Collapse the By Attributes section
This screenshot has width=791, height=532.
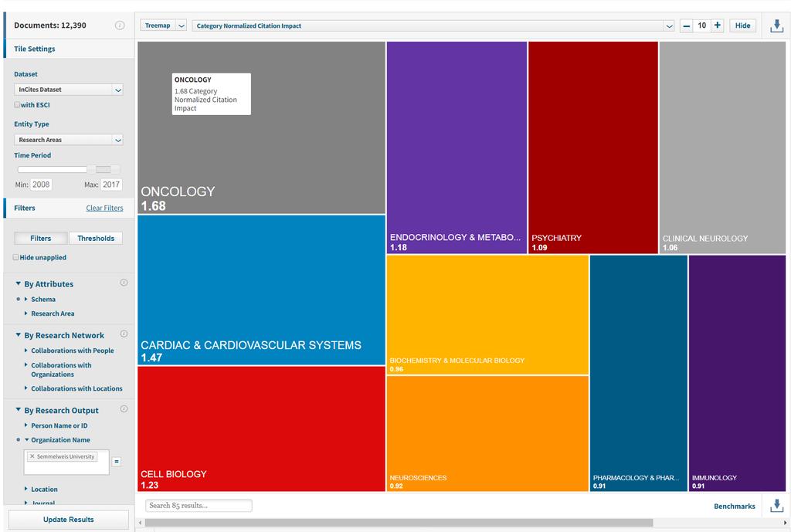pyautogui.click(x=19, y=283)
